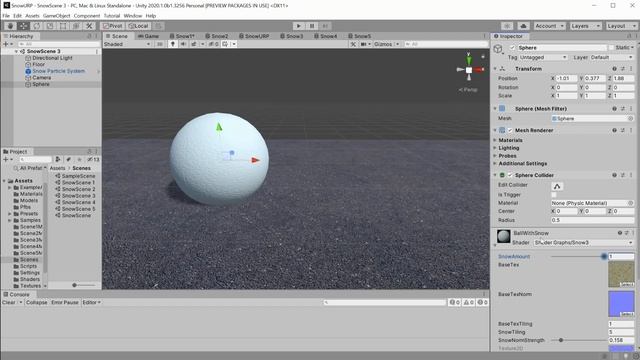Expand the Samples folder
Screen dimensions: 640x360
tap(10, 220)
